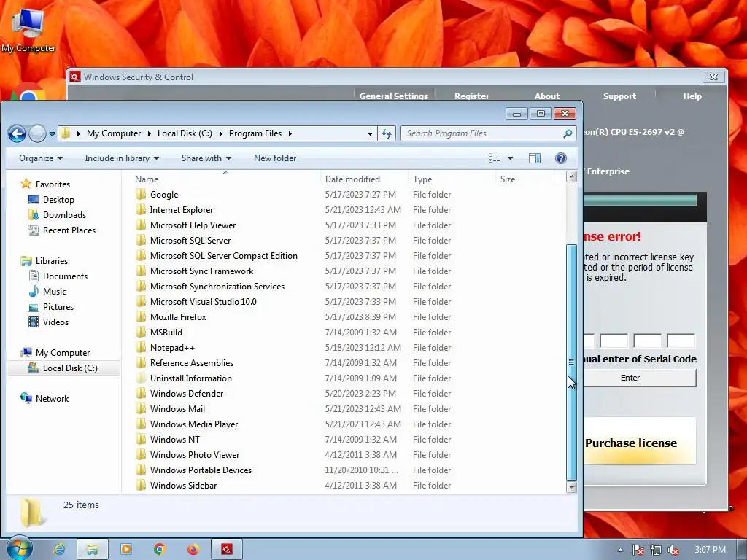The image size is (747, 560).
Task: Select Favorites in navigation pane
Action: coord(46,184)
